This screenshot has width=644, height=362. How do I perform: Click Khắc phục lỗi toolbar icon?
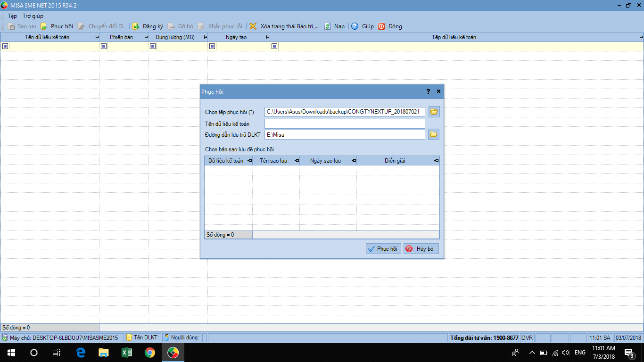[201, 26]
